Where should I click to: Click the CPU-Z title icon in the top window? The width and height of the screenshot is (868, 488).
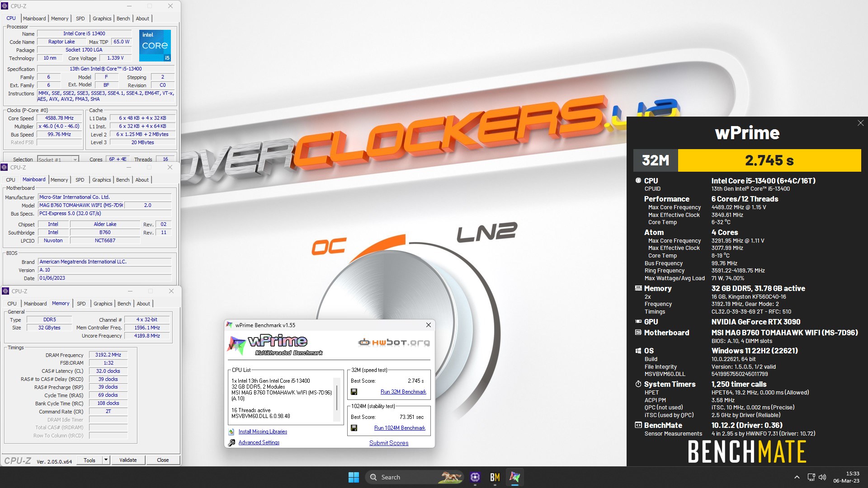(x=5, y=6)
